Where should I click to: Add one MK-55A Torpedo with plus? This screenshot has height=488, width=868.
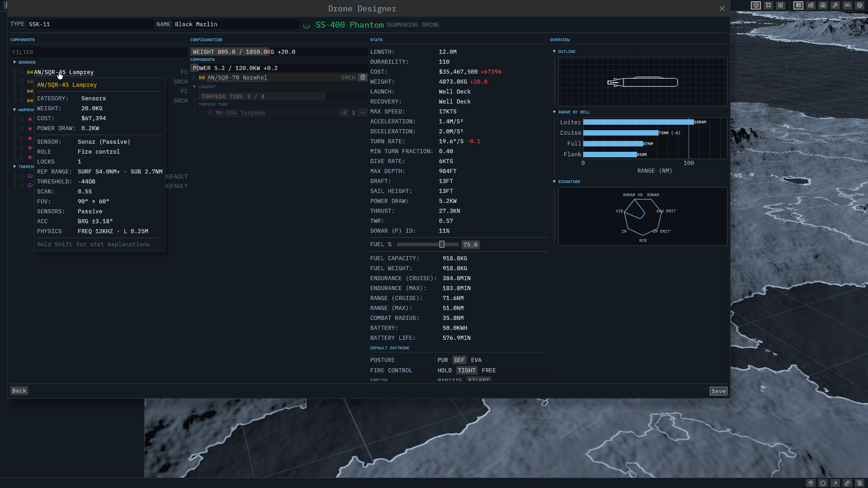[344, 113]
